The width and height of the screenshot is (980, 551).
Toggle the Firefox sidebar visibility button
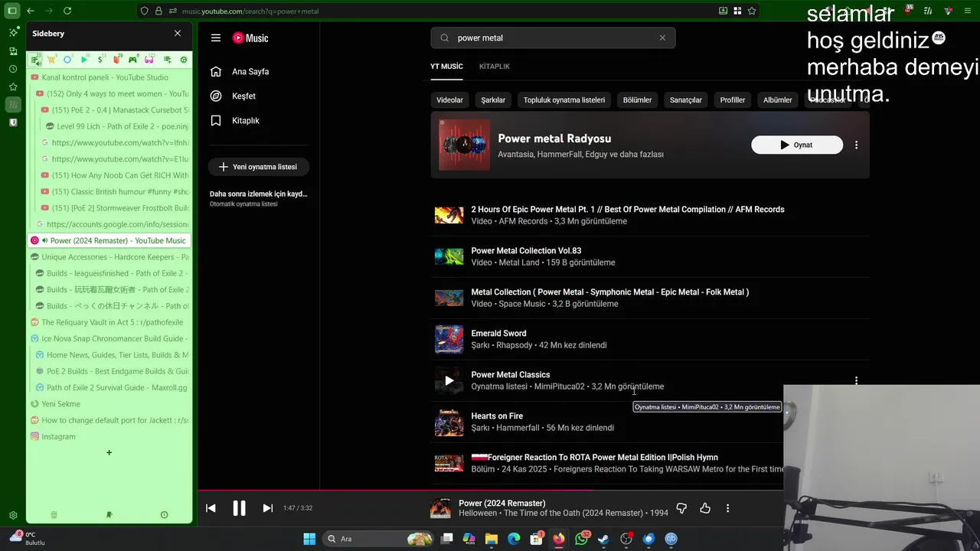12,11
